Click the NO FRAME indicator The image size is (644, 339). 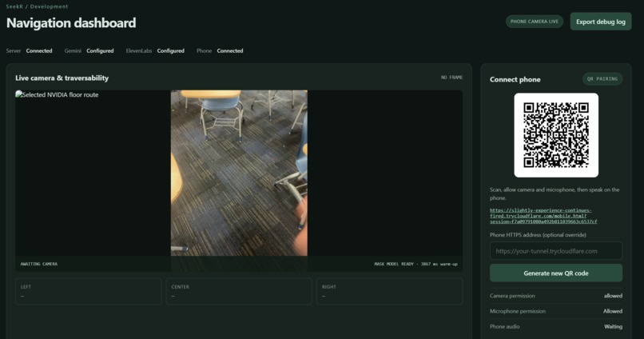pos(451,78)
